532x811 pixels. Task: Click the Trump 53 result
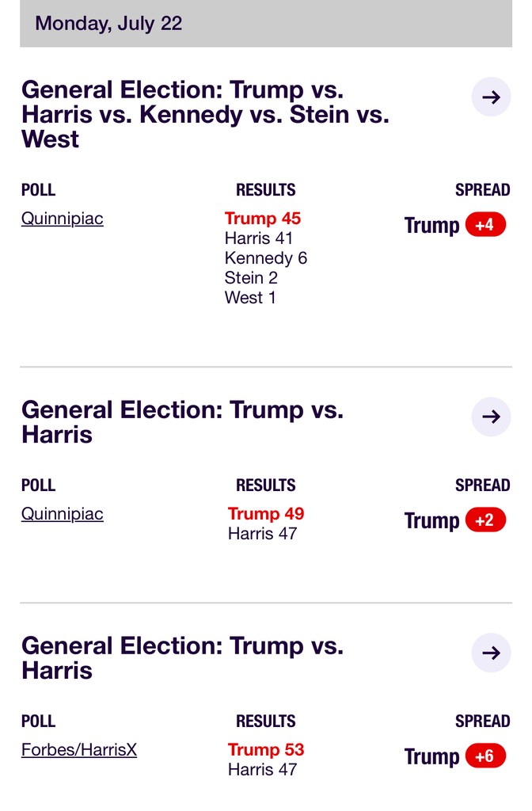266,750
